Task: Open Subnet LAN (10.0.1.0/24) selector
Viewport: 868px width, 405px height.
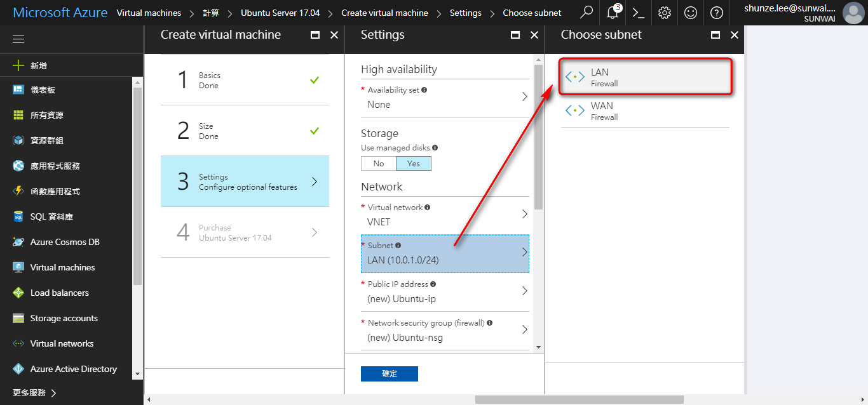Action: (x=445, y=253)
